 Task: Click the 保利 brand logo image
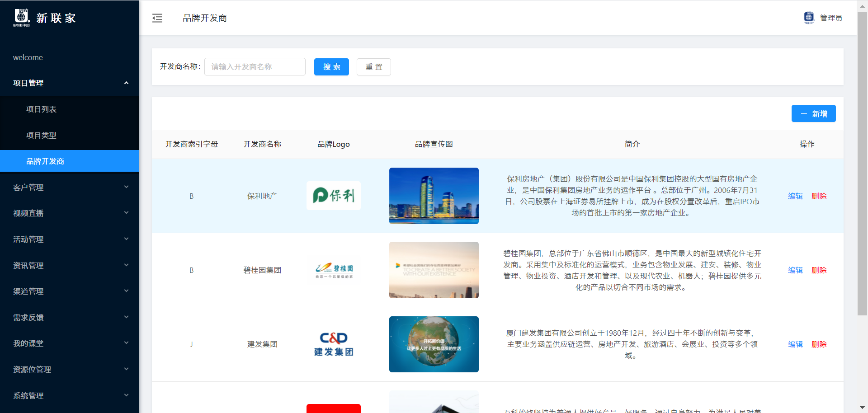pos(334,196)
